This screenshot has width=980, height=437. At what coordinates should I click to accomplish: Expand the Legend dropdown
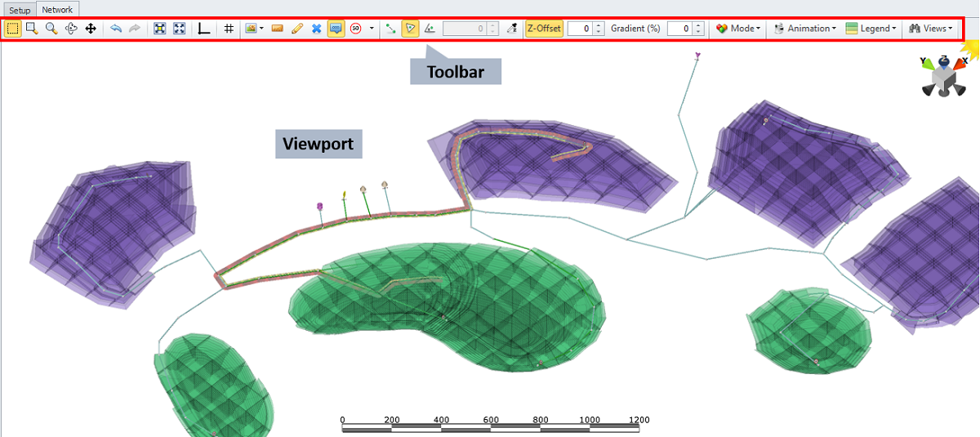[871, 29]
